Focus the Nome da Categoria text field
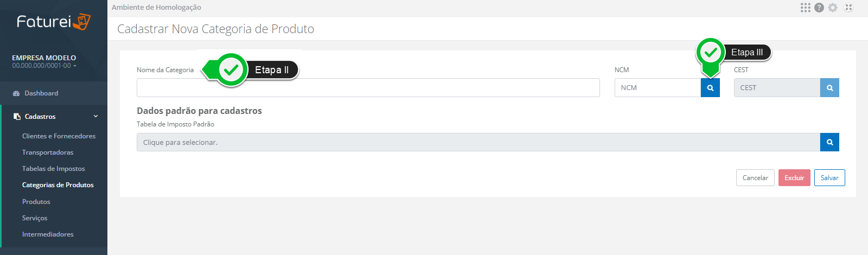 click(368, 88)
